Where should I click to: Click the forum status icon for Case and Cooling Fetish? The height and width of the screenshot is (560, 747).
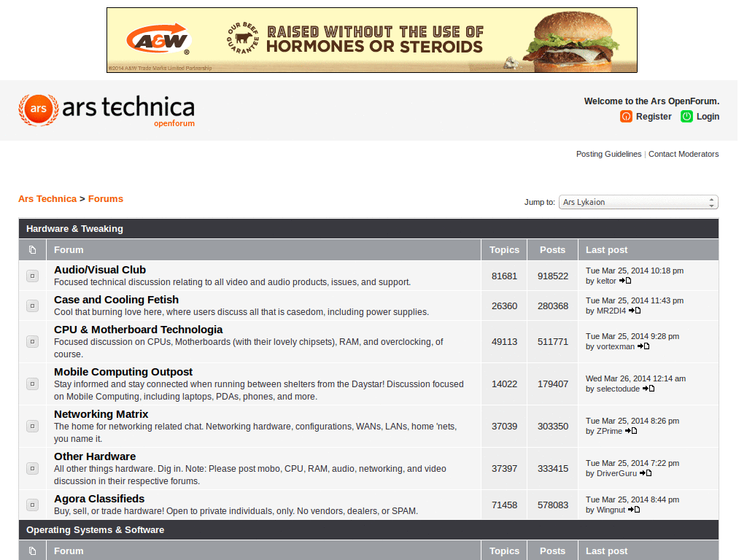coord(32,306)
